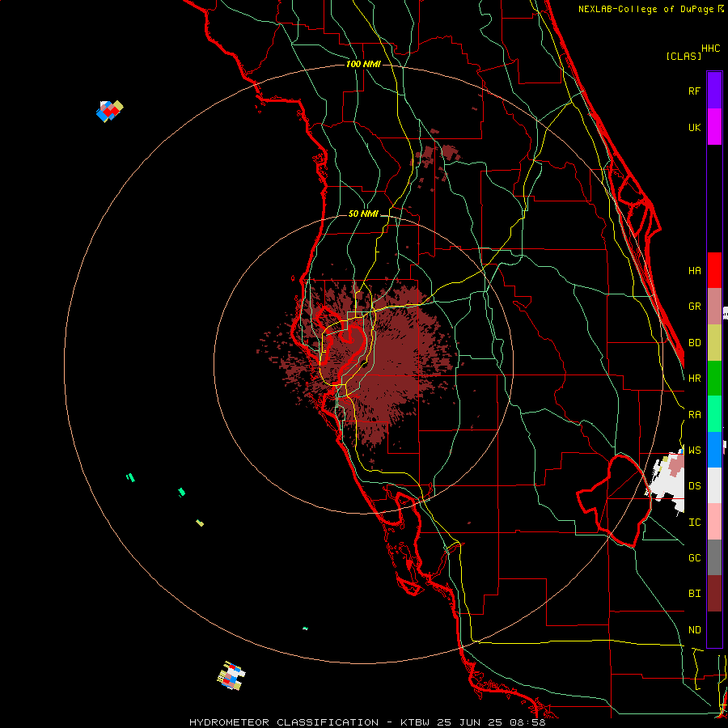Screen dimensions: 728x728
Task: Click the HA legend label
Action: click(x=694, y=271)
